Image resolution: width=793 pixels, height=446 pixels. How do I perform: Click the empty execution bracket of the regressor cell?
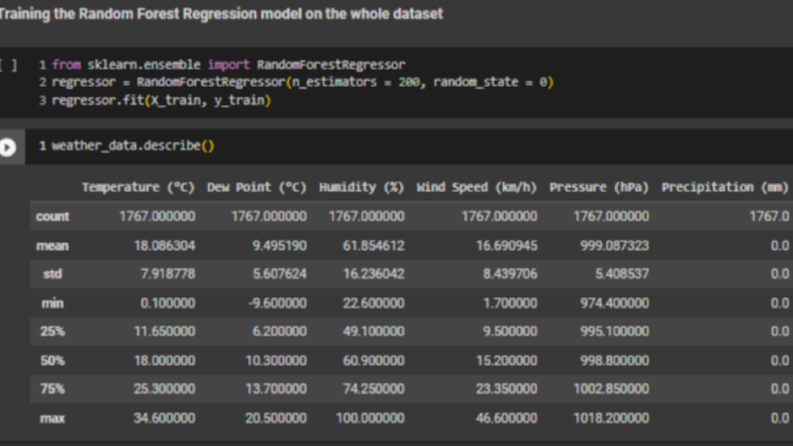(x=8, y=65)
